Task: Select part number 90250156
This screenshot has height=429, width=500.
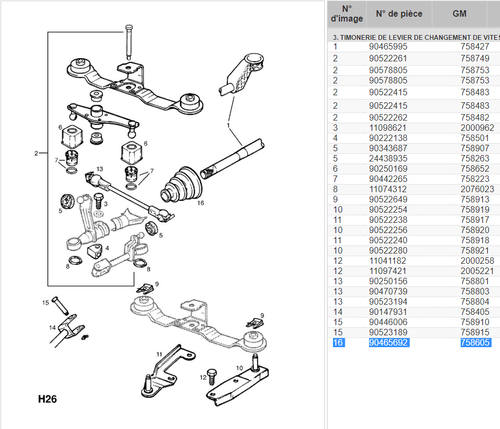Action: (x=388, y=281)
